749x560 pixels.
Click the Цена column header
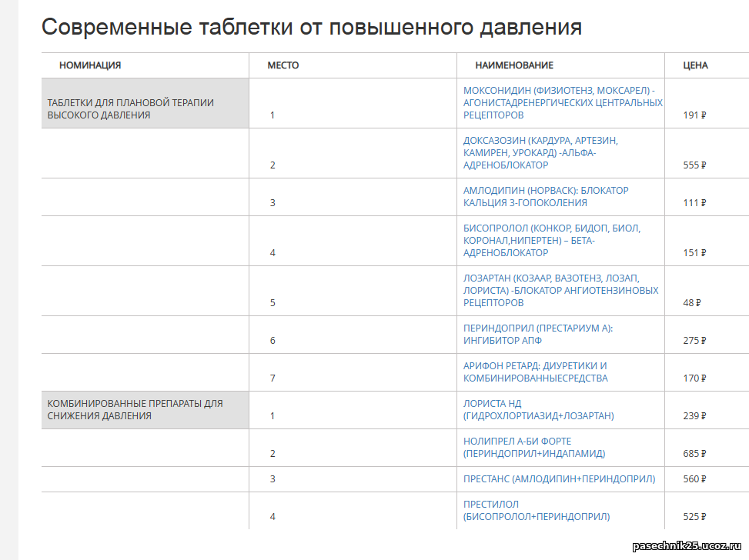[x=695, y=65]
